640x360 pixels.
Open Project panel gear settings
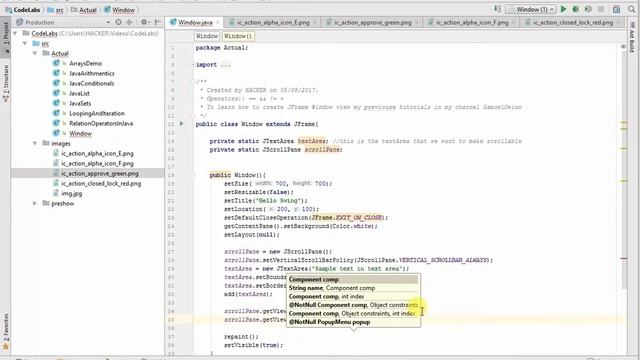(144, 22)
